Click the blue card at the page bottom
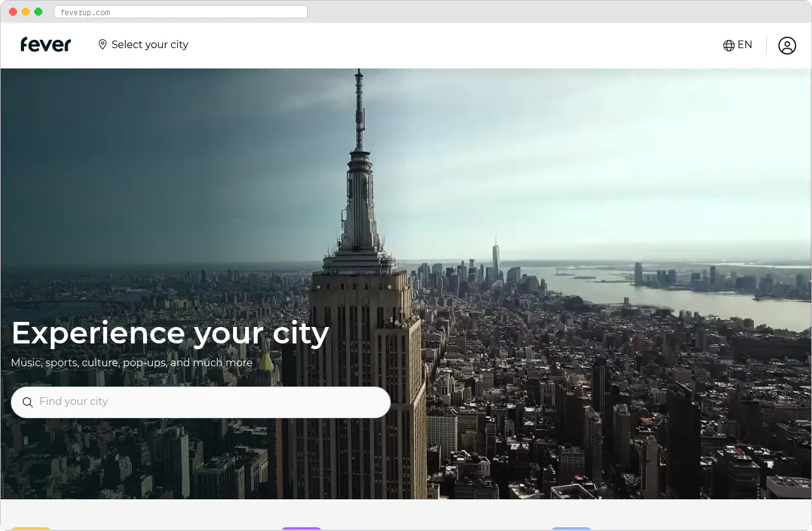Screen dimensions: 812x531 (572, 528)
